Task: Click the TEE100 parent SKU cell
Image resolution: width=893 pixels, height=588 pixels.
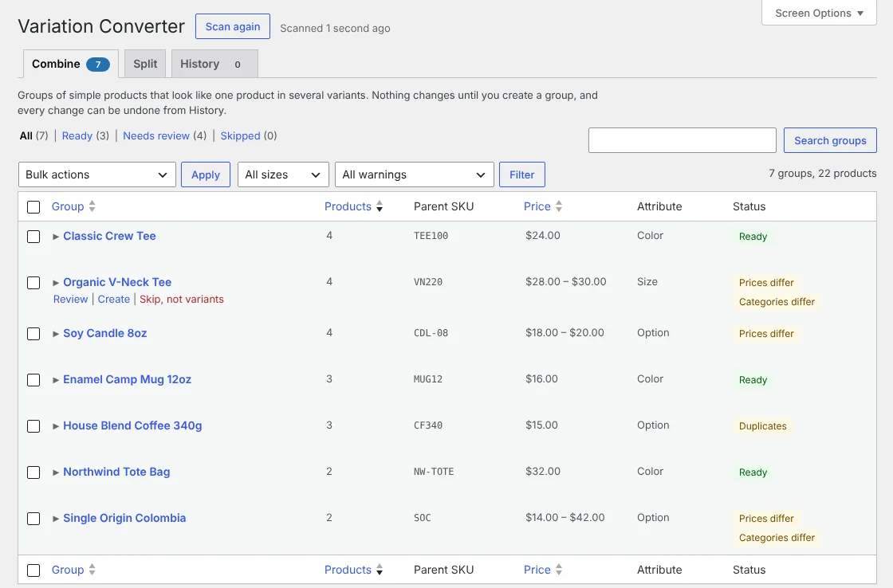Action: coord(431,236)
